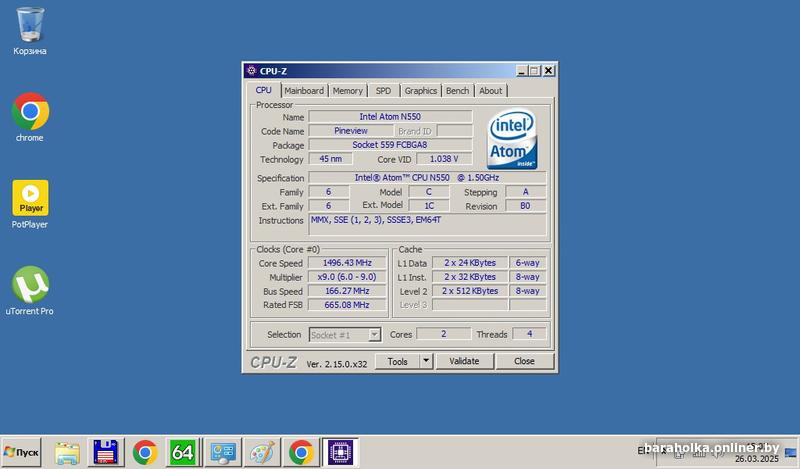Screen dimensions: 800x469
Task: Open the Корзина recycle bin desktop icon
Action: (x=30, y=31)
